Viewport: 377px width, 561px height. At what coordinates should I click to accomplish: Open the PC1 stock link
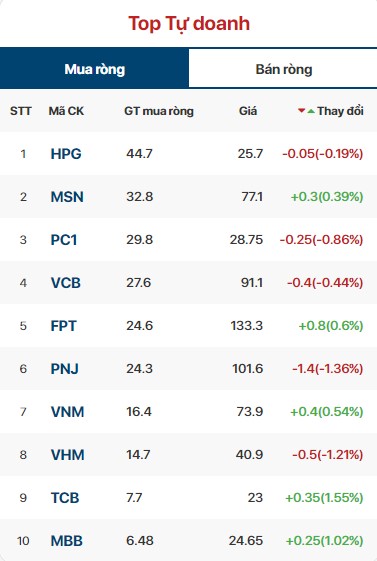point(64,240)
